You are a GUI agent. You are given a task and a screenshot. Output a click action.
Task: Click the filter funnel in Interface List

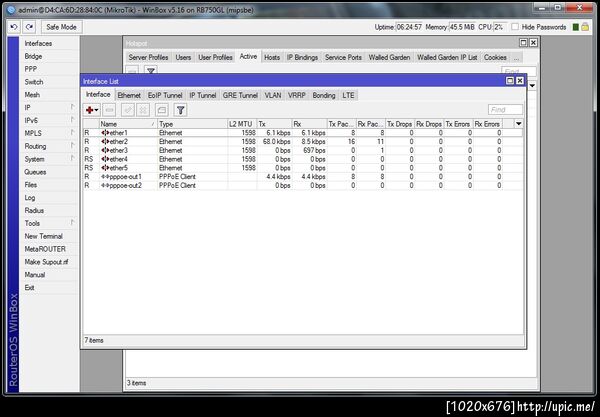(x=180, y=110)
